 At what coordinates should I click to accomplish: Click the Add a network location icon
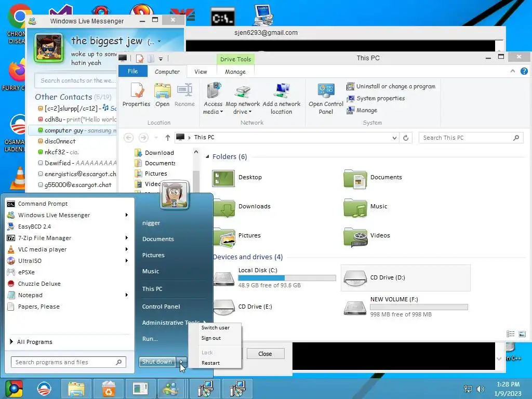(282, 90)
